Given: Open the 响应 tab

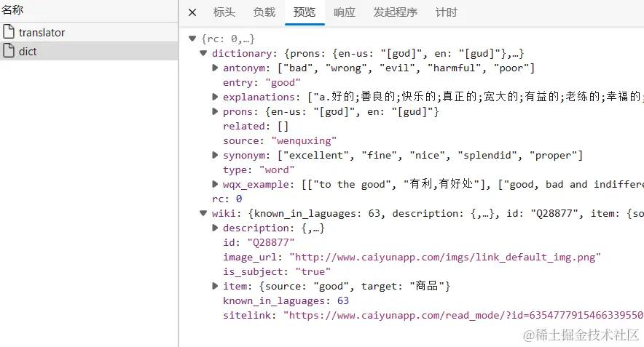Looking at the screenshot, I should (344, 12).
